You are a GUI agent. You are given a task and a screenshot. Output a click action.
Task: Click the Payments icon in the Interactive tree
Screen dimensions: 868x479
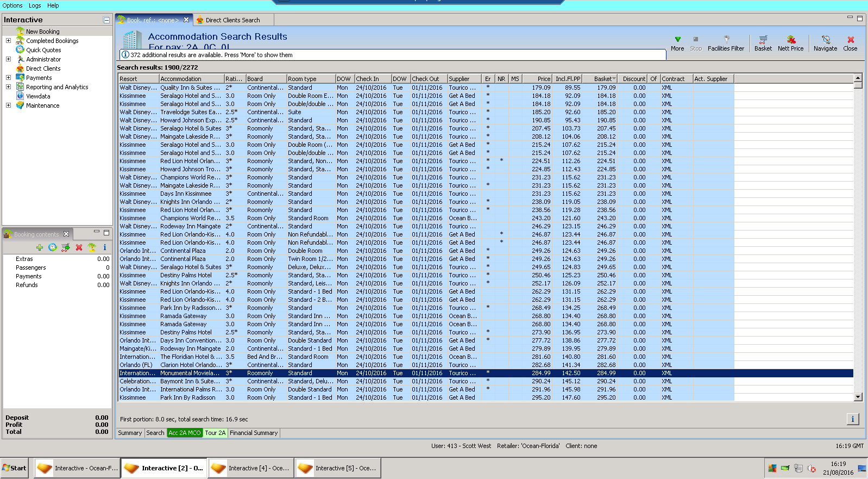point(20,78)
